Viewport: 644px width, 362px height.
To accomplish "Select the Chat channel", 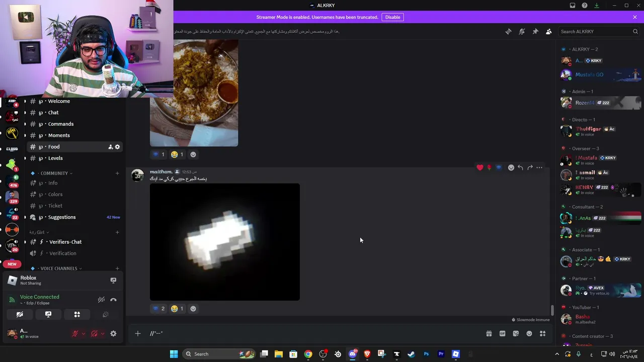I will tap(74, 113).
